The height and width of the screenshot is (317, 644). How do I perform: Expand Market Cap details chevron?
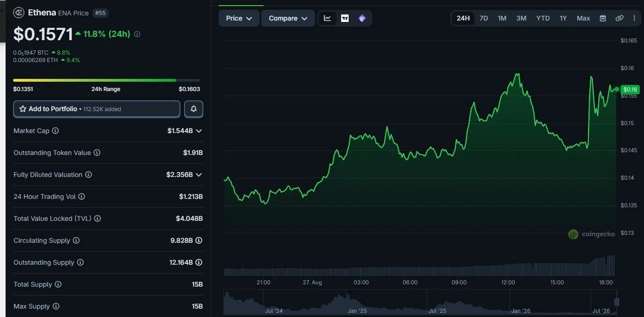(x=199, y=131)
